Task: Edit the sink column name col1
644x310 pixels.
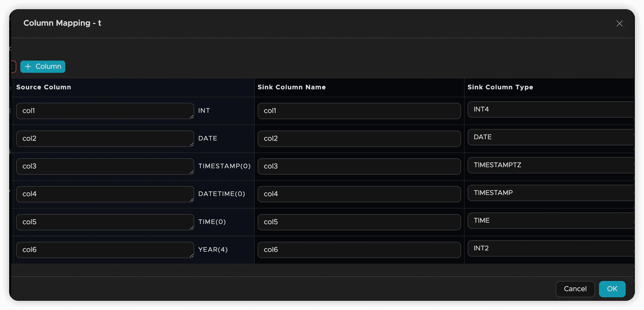Action: pos(359,111)
